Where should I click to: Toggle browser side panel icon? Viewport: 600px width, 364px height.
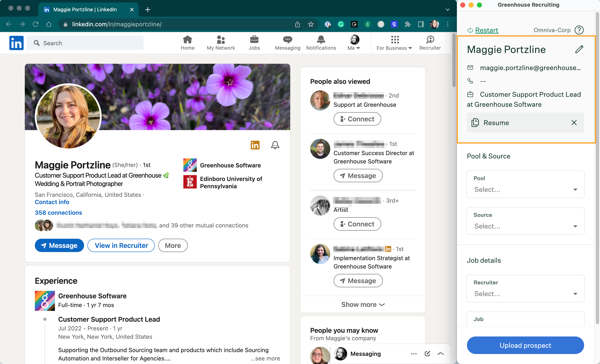[x=421, y=24]
